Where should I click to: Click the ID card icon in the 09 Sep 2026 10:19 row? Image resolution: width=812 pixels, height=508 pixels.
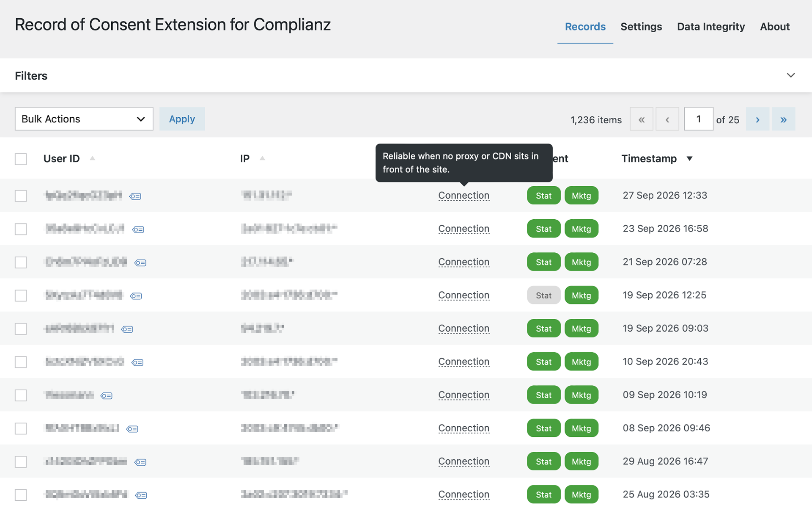[107, 396]
